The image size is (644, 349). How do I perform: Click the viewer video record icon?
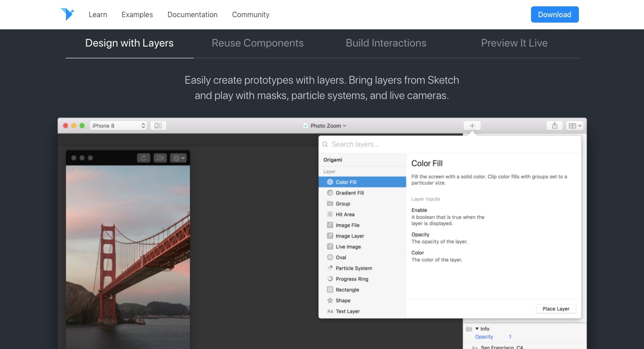[160, 158]
